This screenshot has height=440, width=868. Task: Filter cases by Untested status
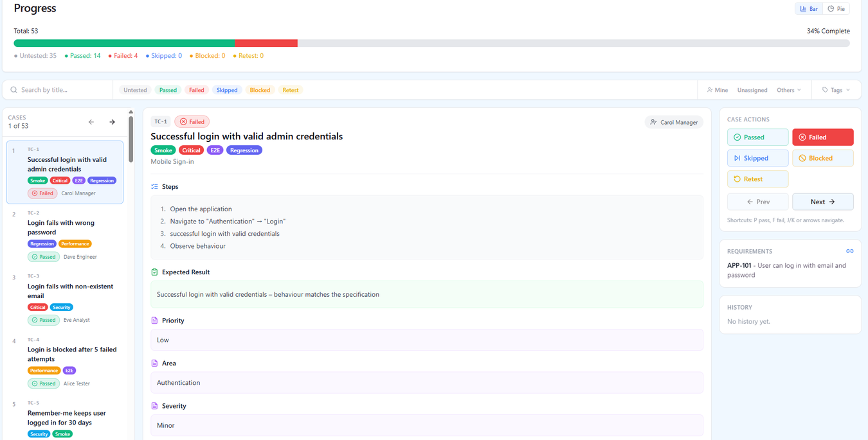135,90
